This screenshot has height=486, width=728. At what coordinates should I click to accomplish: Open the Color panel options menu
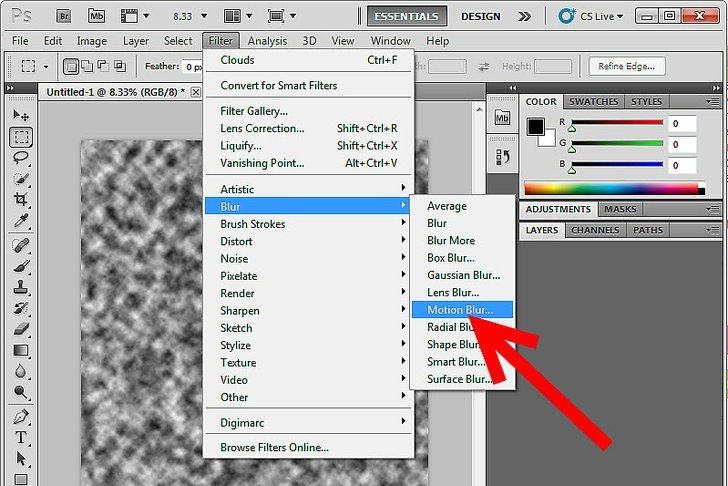[711, 102]
